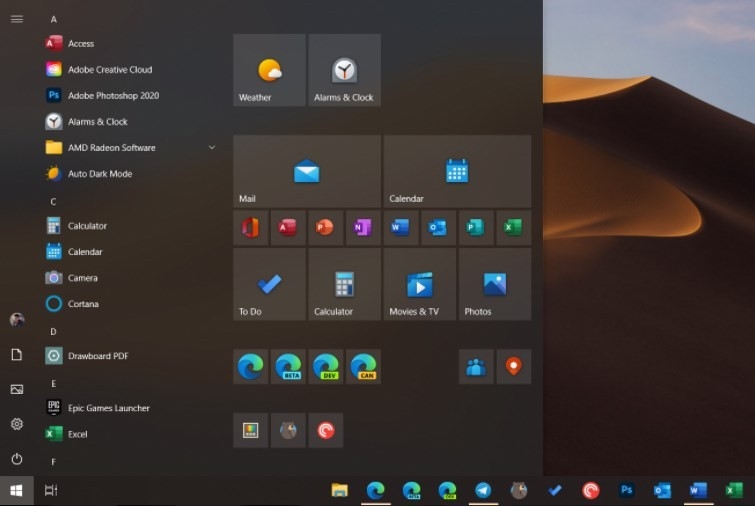Open the framed picture app tile

tap(250, 430)
